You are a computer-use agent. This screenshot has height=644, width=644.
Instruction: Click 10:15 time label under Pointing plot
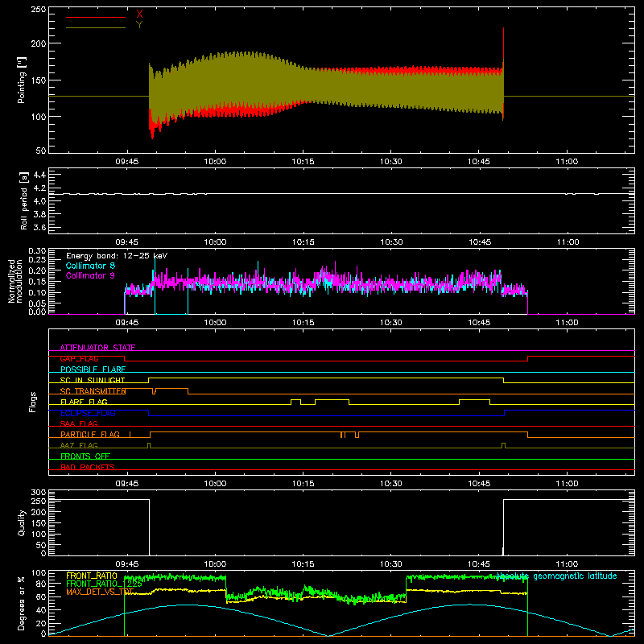[x=303, y=162]
